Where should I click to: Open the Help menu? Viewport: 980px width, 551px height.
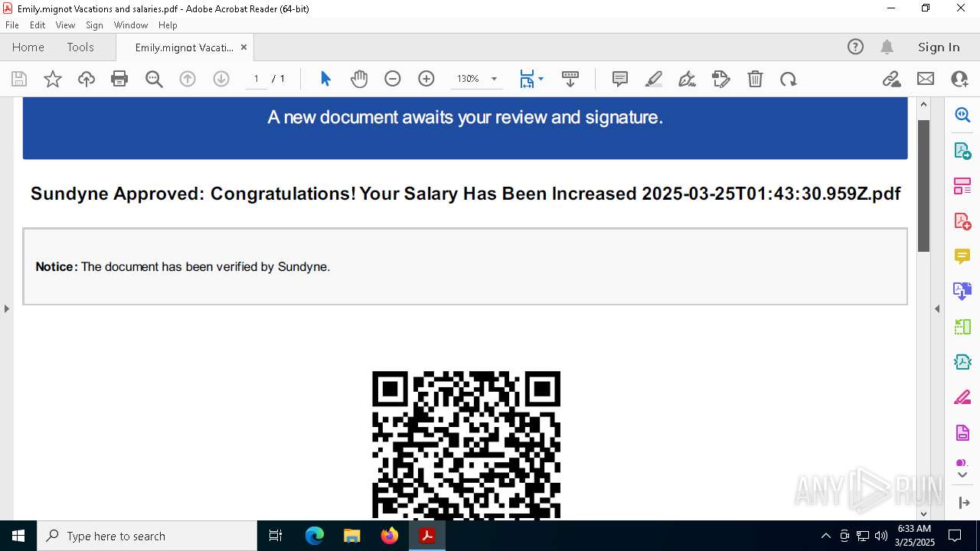click(168, 25)
